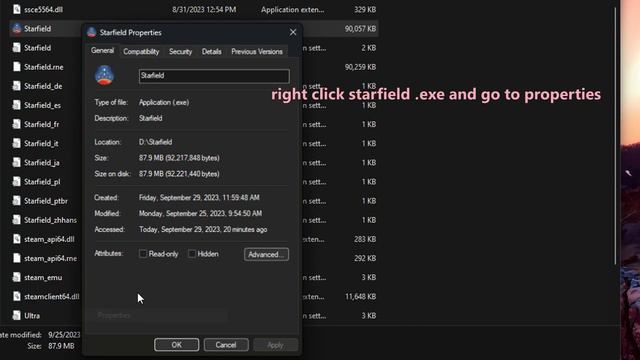The height and width of the screenshot is (360, 640).
Task: Click the Starfield_es file icon
Action: (16, 105)
